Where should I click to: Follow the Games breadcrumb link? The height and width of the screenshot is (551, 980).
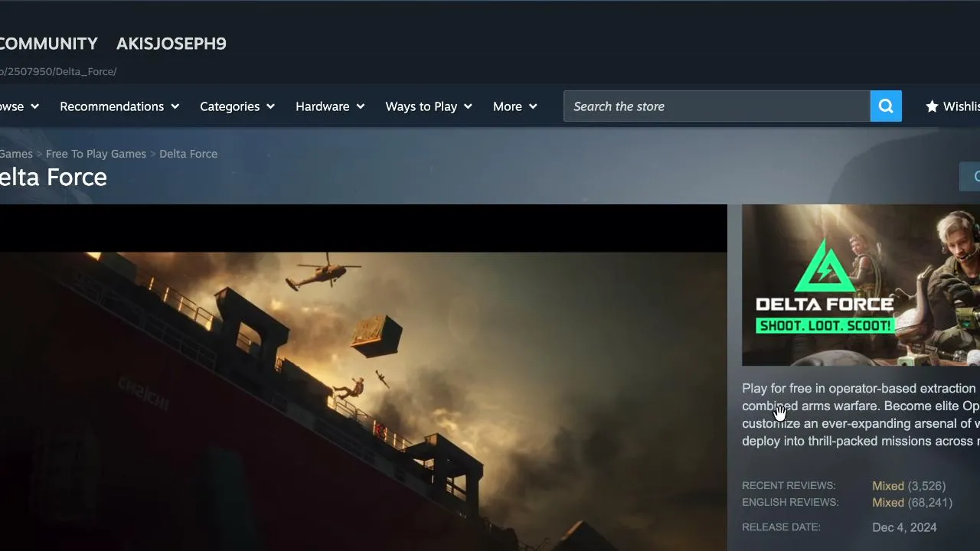(x=16, y=154)
